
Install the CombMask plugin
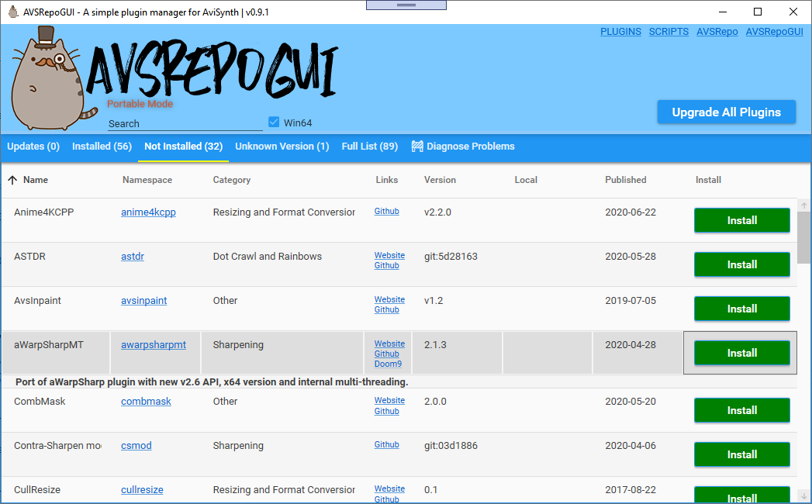coord(741,410)
